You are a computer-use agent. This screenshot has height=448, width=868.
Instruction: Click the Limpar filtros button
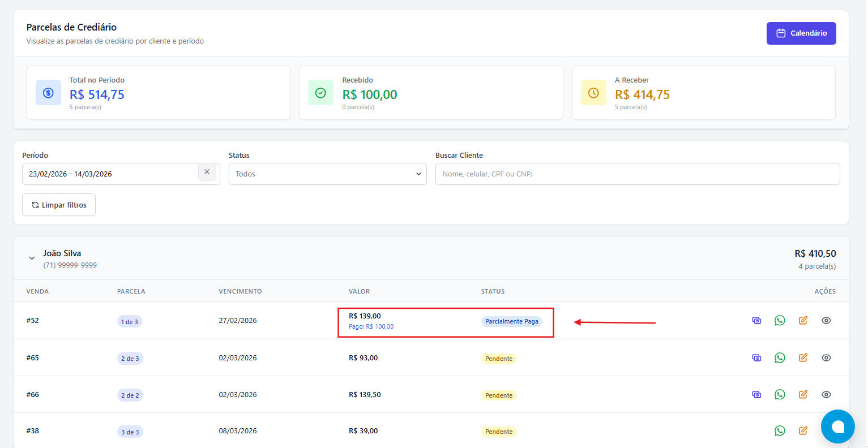(59, 205)
